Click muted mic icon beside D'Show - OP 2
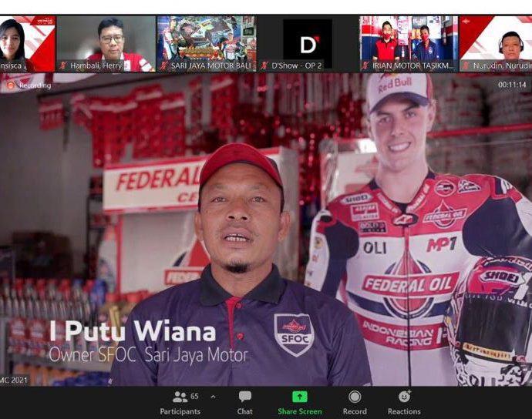 point(264,66)
